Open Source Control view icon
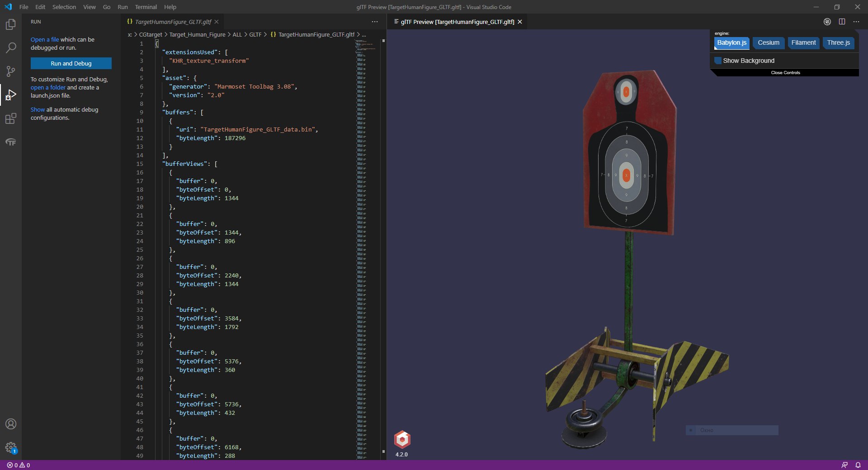Viewport: 868px width, 470px height. click(x=11, y=71)
